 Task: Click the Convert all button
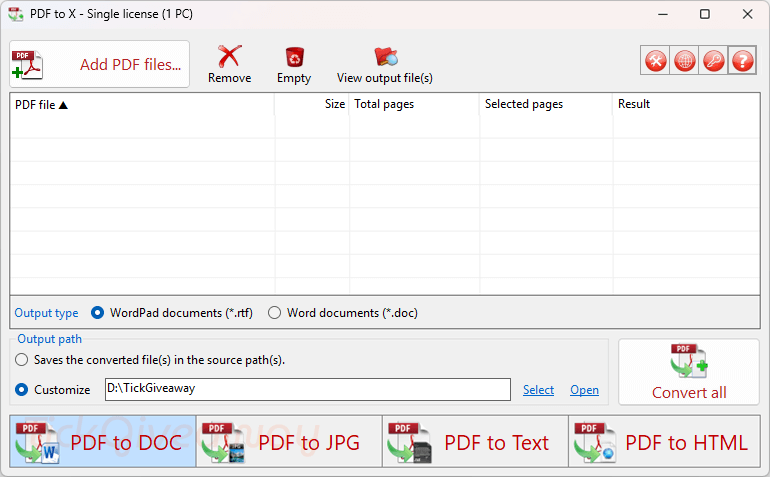(x=689, y=372)
